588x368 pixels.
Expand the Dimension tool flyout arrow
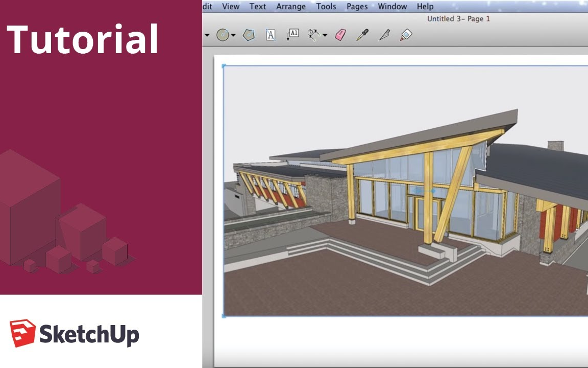click(326, 36)
